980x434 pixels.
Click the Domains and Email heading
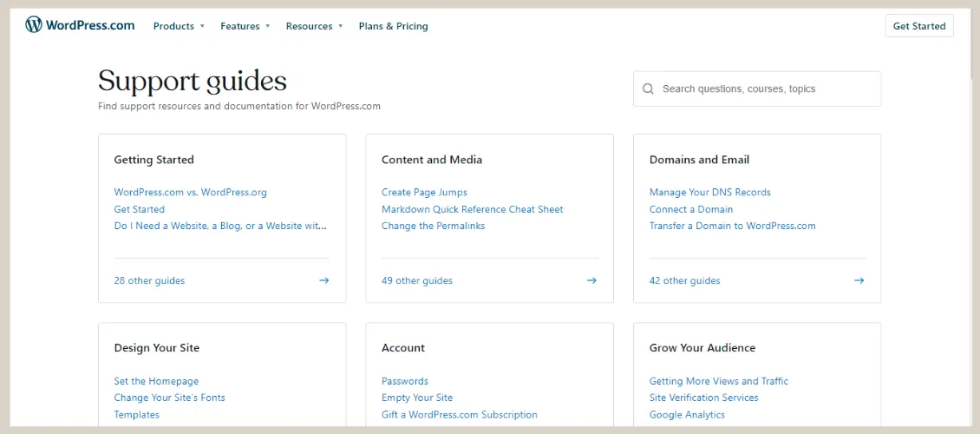pos(699,160)
